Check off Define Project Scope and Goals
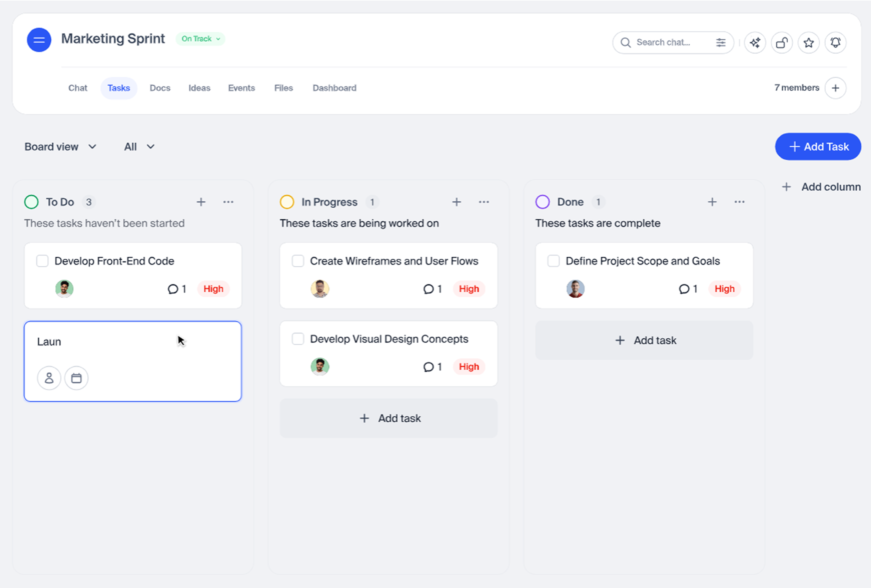This screenshot has width=871, height=588. pos(554,261)
